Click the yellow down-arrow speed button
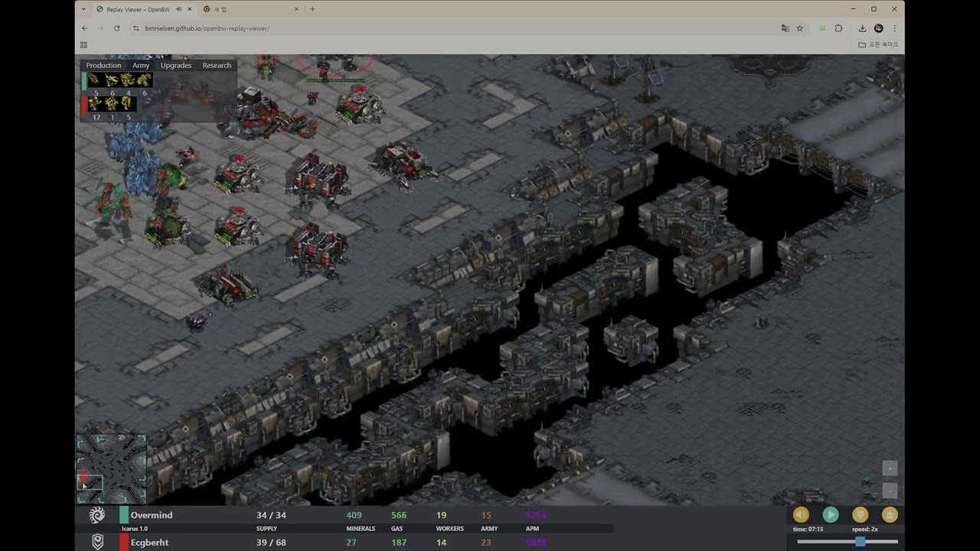The height and width of the screenshot is (551, 980). coord(860,515)
